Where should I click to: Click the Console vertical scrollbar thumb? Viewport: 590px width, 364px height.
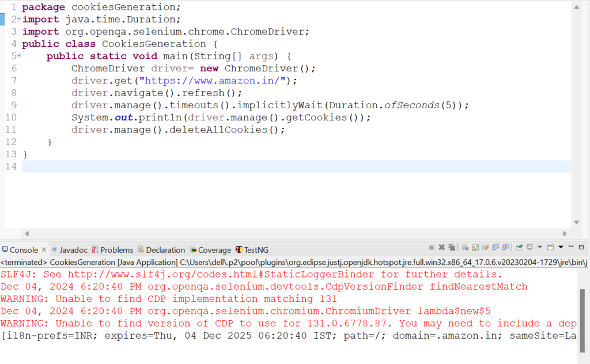[582, 320]
